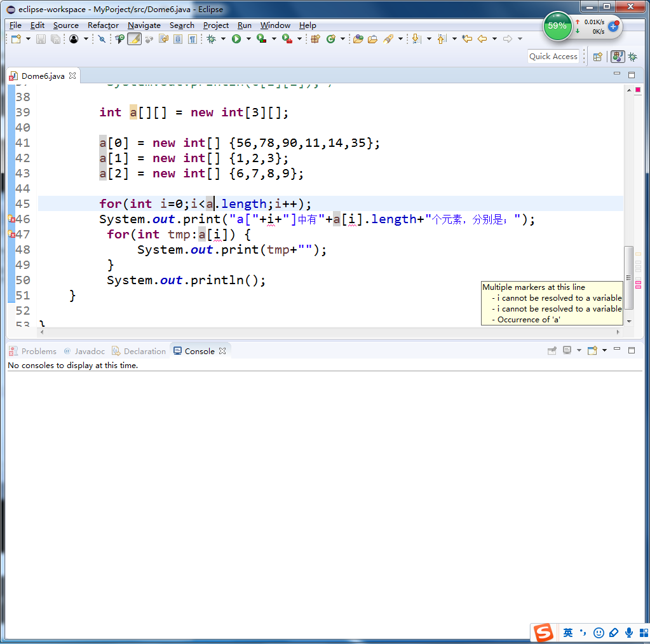Open the Navigate menu
The width and height of the screenshot is (650, 644).
click(x=144, y=25)
